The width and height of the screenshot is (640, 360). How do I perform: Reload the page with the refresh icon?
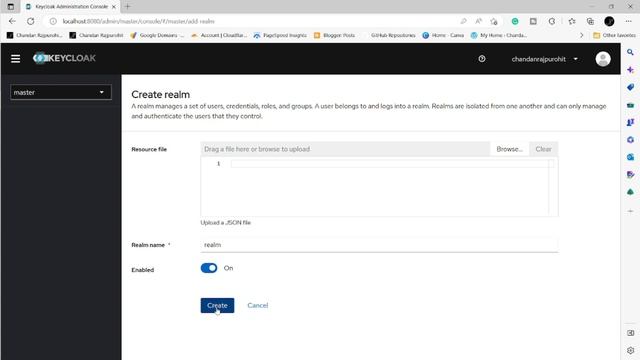coord(31,21)
